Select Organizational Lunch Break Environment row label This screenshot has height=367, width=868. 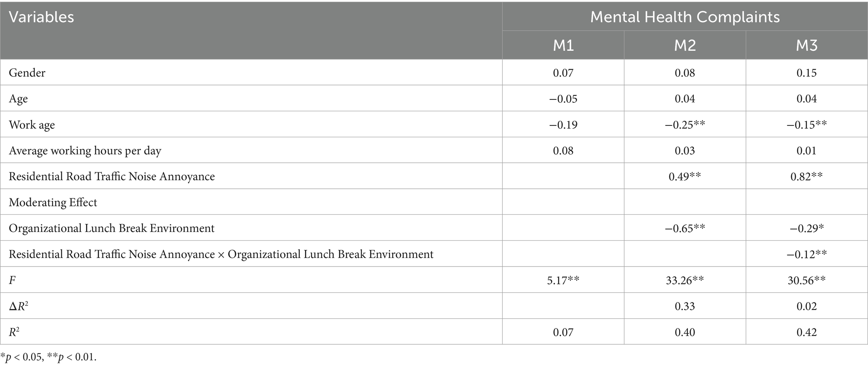point(112,228)
